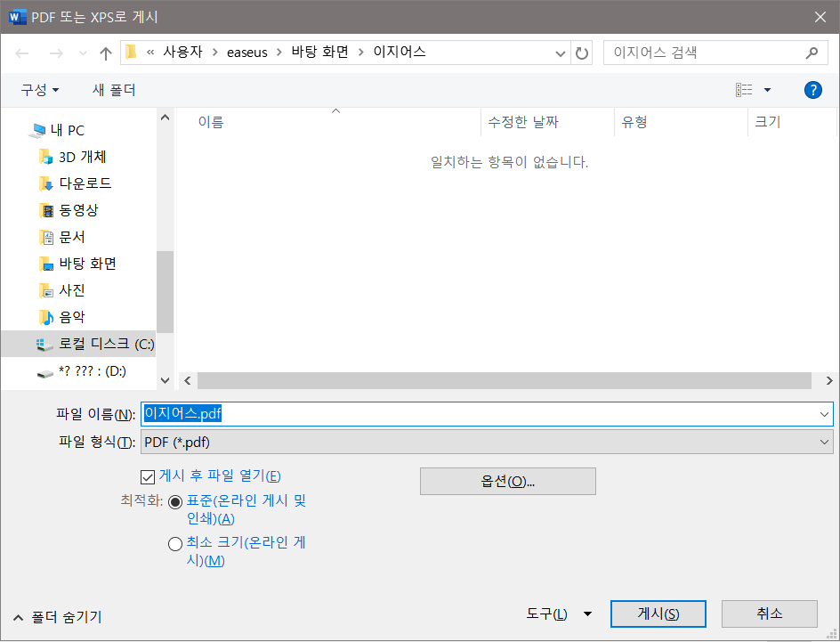Click the 새 폴더 toolbar item
840x642 pixels.
point(114,90)
